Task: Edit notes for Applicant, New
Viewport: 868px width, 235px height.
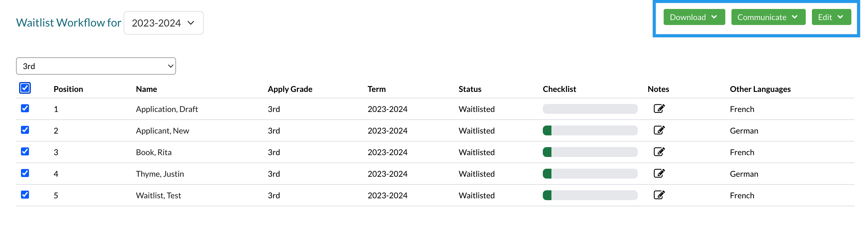Action: point(659,130)
